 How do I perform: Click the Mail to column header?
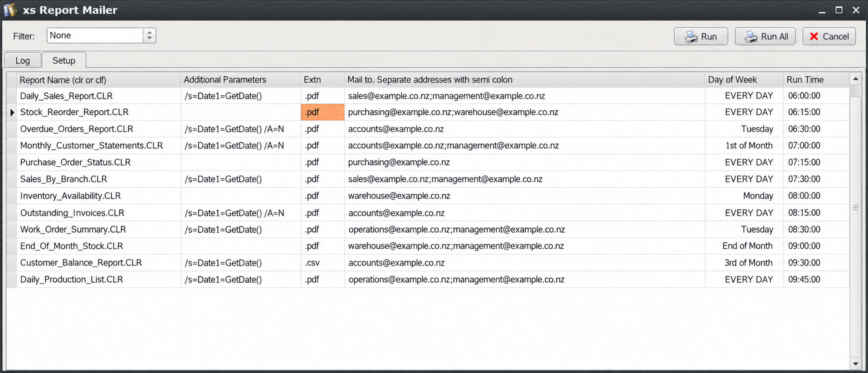pyautogui.click(x=525, y=80)
